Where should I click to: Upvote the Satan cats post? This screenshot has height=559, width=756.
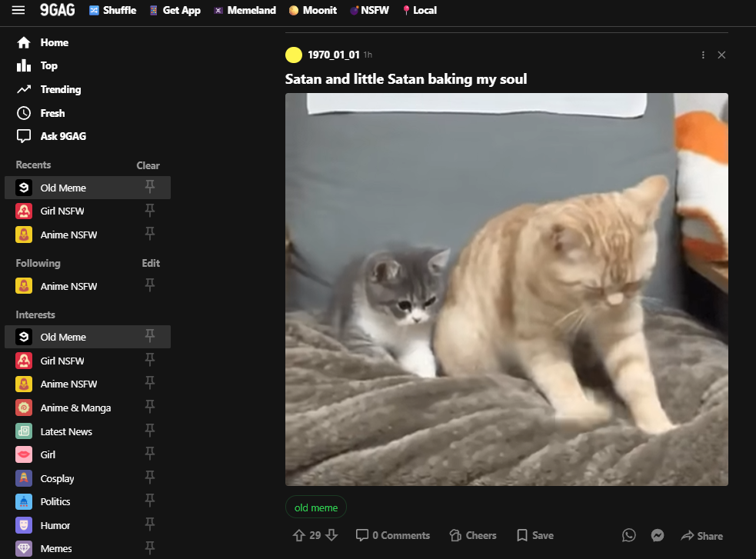click(x=298, y=535)
